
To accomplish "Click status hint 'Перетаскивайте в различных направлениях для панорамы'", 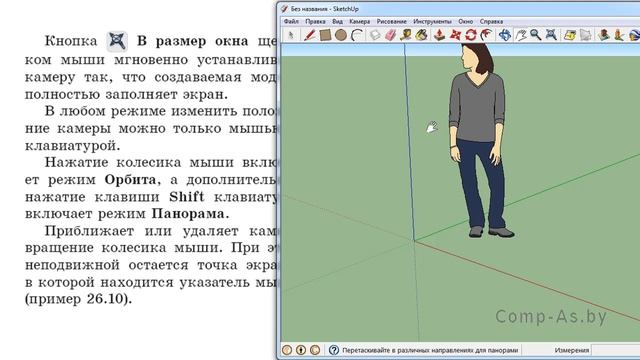I will 430,350.
